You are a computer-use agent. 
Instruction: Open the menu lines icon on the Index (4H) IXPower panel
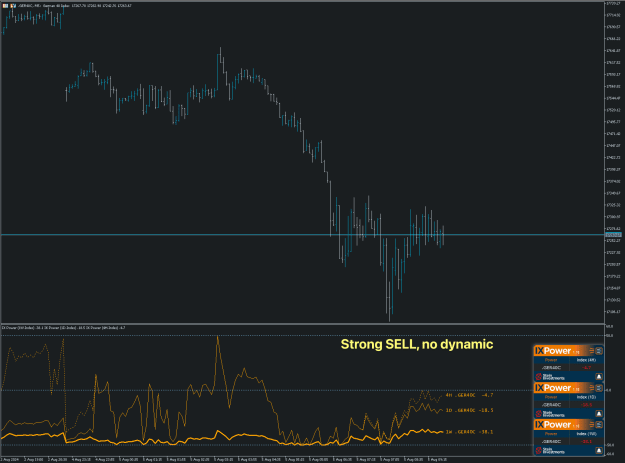click(x=592, y=351)
